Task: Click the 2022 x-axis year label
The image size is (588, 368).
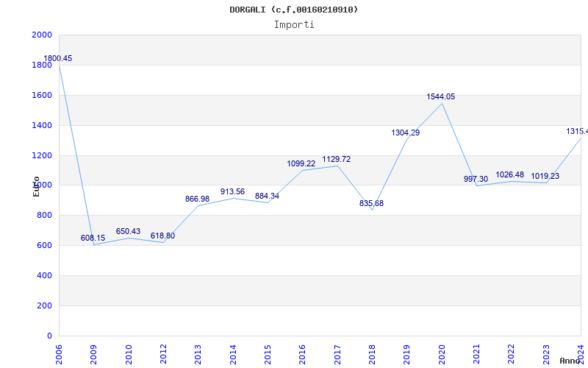Action: tap(511, 354)
